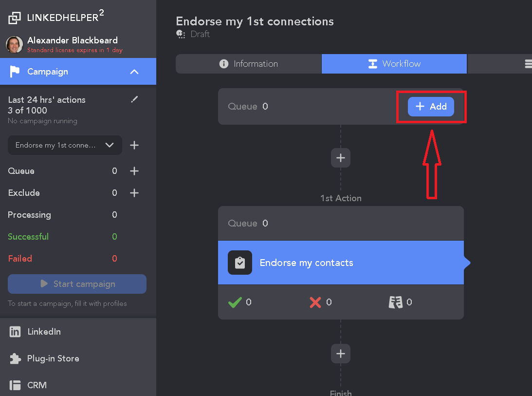Click the LinkedHelper logo icon

point(14,18)
